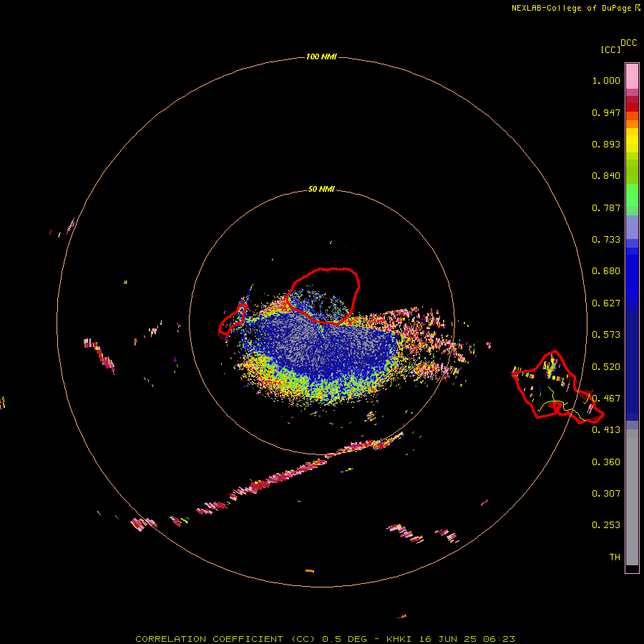
Task: Click the DCC label above the color bar
Action: click(x=628, y=43)
